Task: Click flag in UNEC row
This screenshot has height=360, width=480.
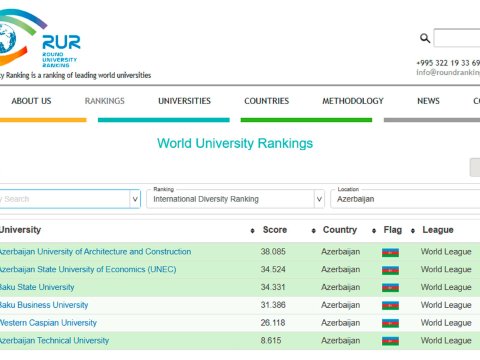Action: pyautogui.click(x=390, y=270)
